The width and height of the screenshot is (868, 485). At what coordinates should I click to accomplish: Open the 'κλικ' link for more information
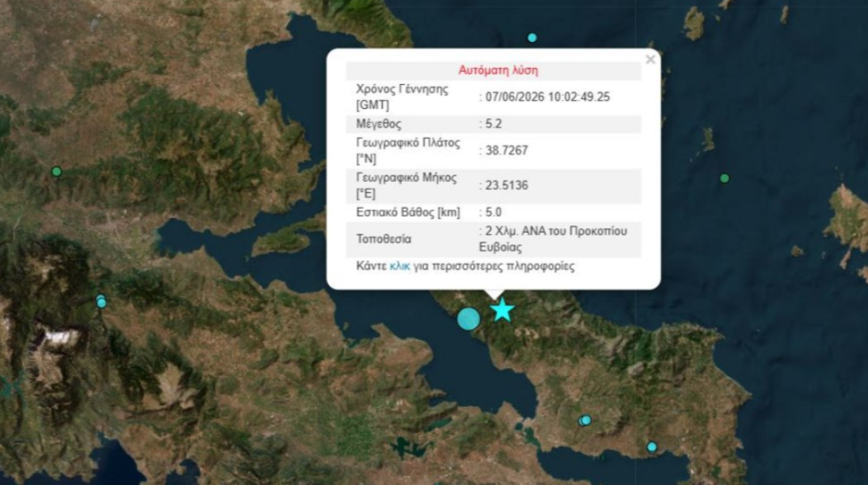[x=400, y=266]
